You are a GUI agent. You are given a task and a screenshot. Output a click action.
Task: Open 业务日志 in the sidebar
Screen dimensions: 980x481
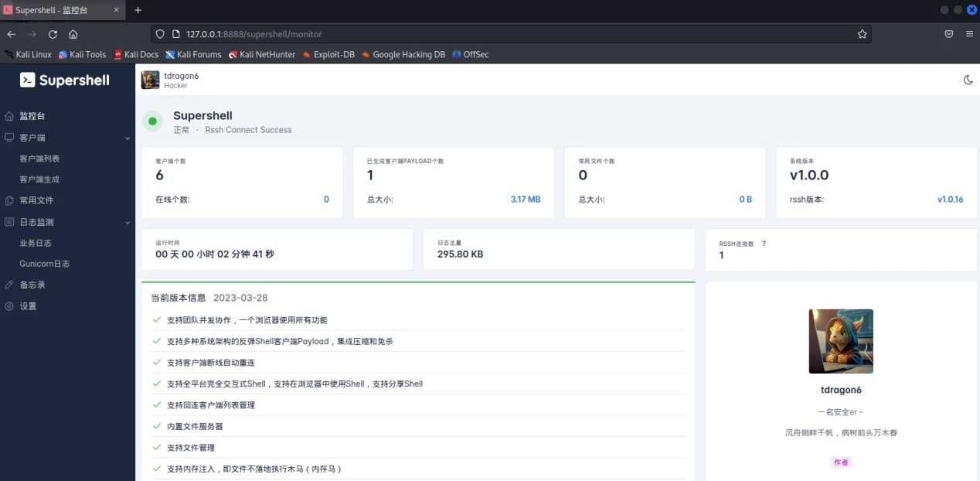pos(36,243)
